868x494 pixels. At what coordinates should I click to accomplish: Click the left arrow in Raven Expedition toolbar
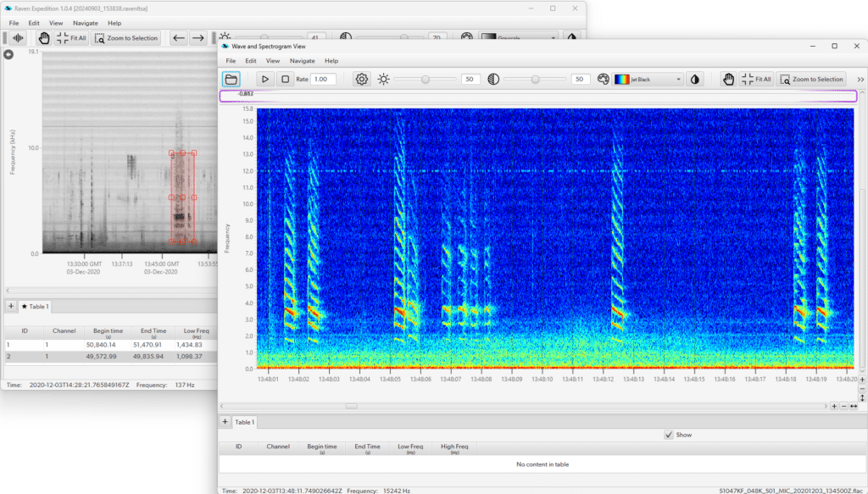(179, 38)
